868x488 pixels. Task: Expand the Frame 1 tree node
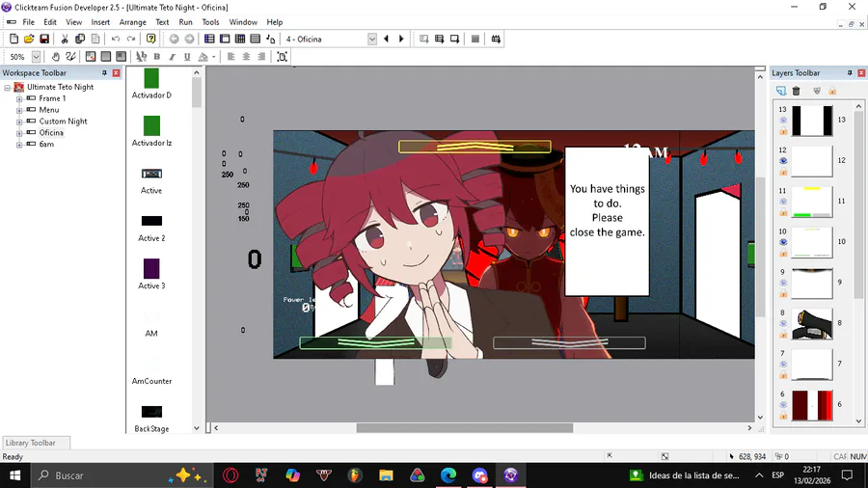pyautogui.click(x=19, y=98)
